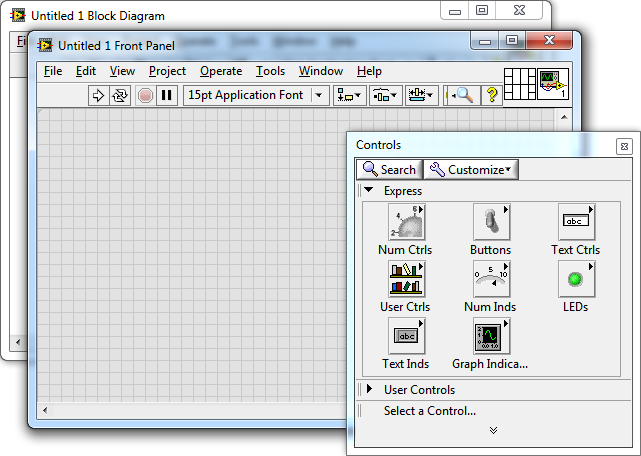Click double chevron to show more categories
The height and width of the screenshot is (456, 641).
(493, 430)
